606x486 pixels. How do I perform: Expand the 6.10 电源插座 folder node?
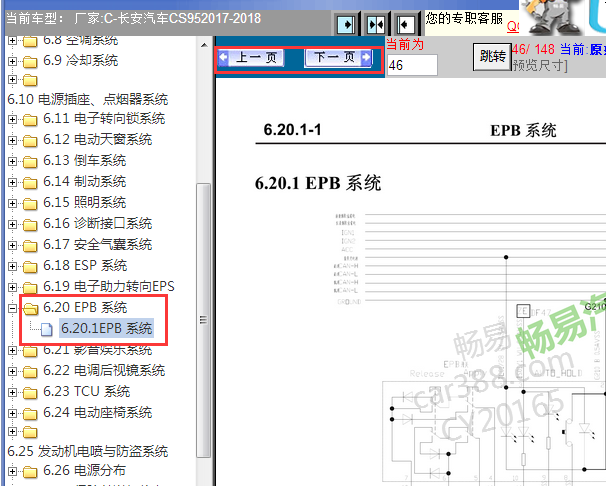tap(12, 80)
